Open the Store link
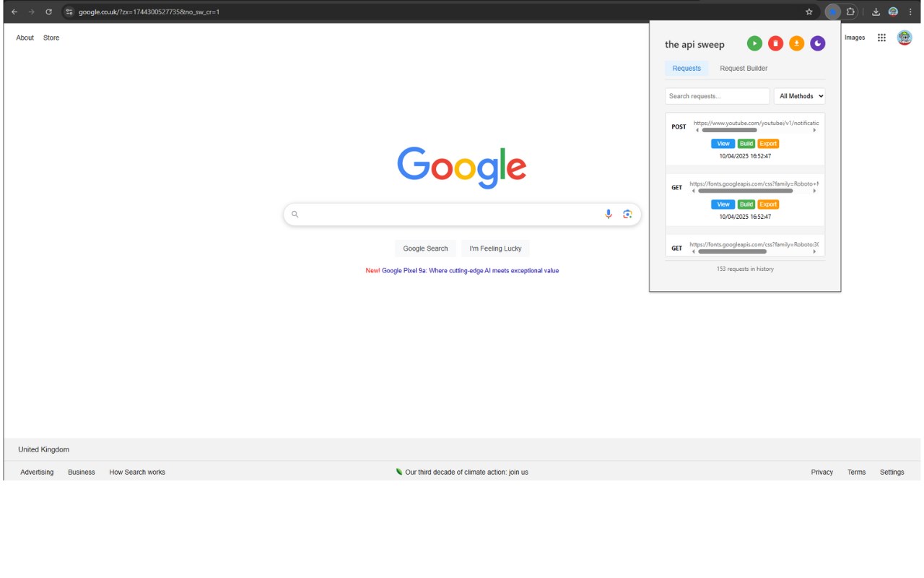Viewport: 924px width, 578px height. [x=51, y=38]
